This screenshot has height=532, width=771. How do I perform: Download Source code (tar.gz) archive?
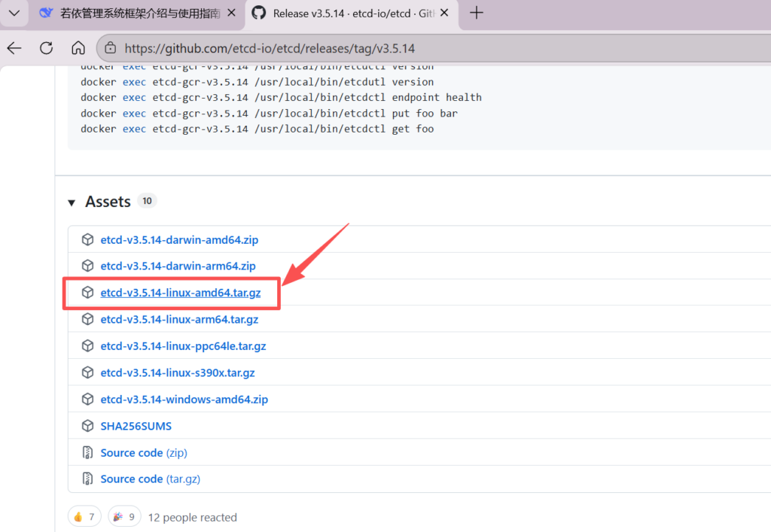pyautogui.click(x=150, y=479)
